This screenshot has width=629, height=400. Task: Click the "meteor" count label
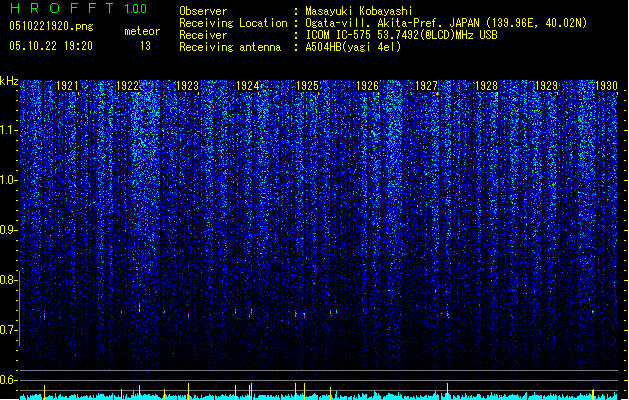click(142, 31)
